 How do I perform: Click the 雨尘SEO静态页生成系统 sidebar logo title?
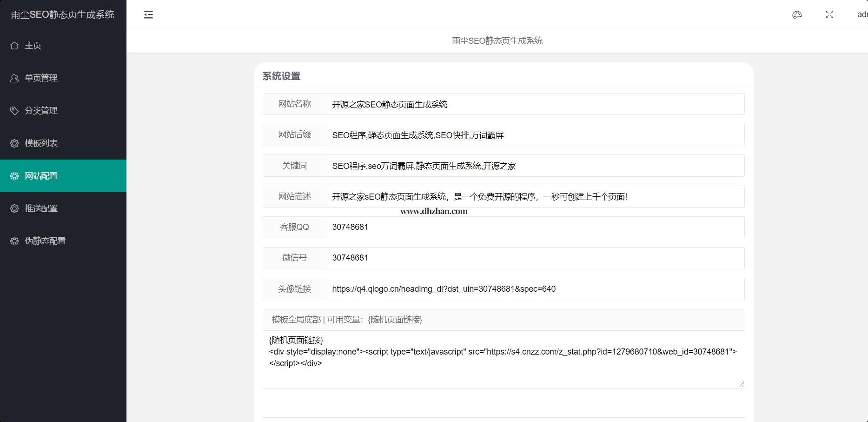pos(63,14)
